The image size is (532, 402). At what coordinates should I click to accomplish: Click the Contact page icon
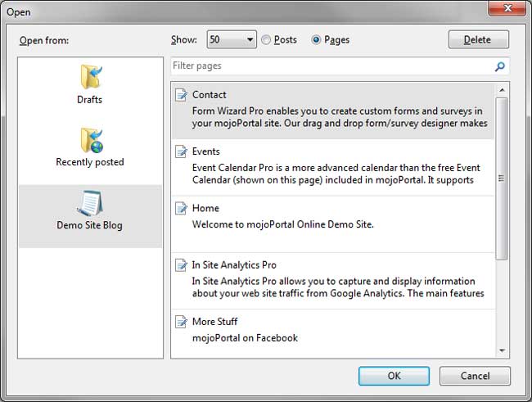pyautogui.click(x=182, y=95)
